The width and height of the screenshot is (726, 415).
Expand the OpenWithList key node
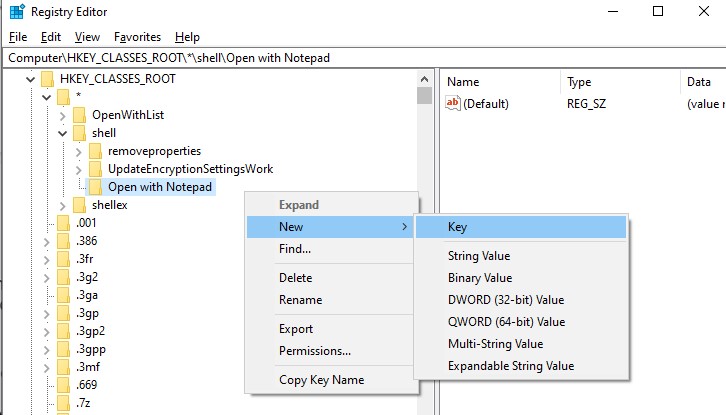point(62,115)
